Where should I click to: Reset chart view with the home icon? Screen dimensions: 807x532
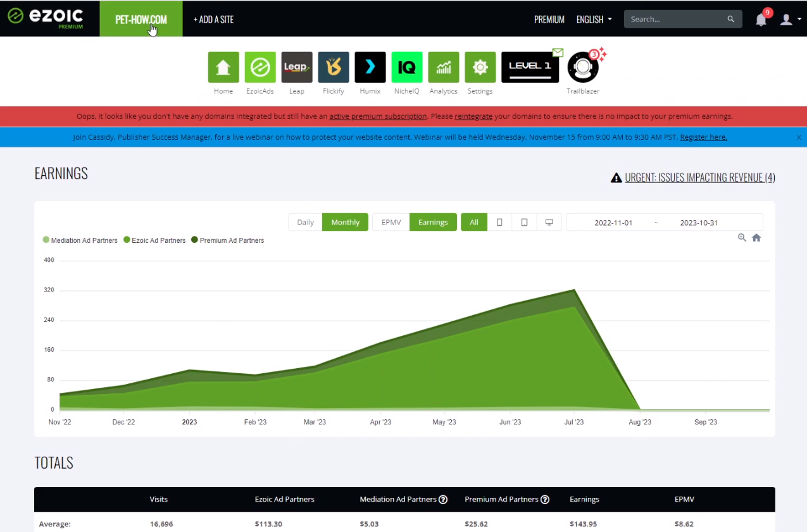click(x=756, y=238)
